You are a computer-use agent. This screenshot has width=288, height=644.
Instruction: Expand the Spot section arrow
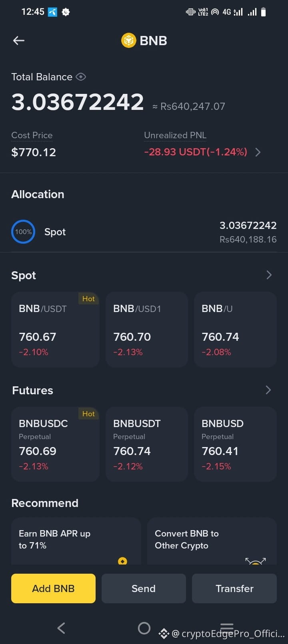pyautogui.click(x=269, y=275)
